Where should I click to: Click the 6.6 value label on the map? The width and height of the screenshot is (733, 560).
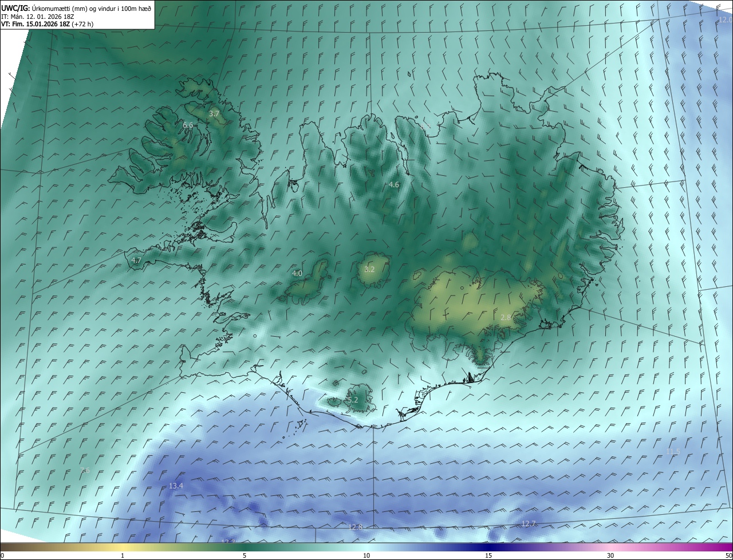[x=188, y=125]
